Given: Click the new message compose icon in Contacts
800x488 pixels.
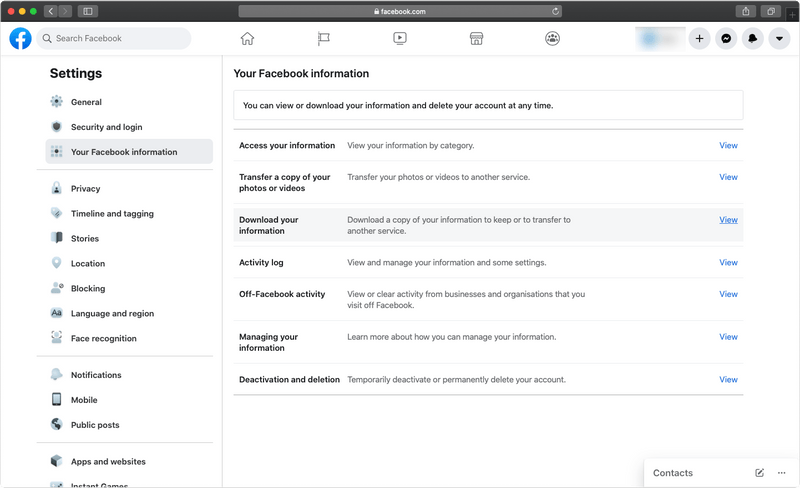Looking at the screenshot, I should point(759,473).
